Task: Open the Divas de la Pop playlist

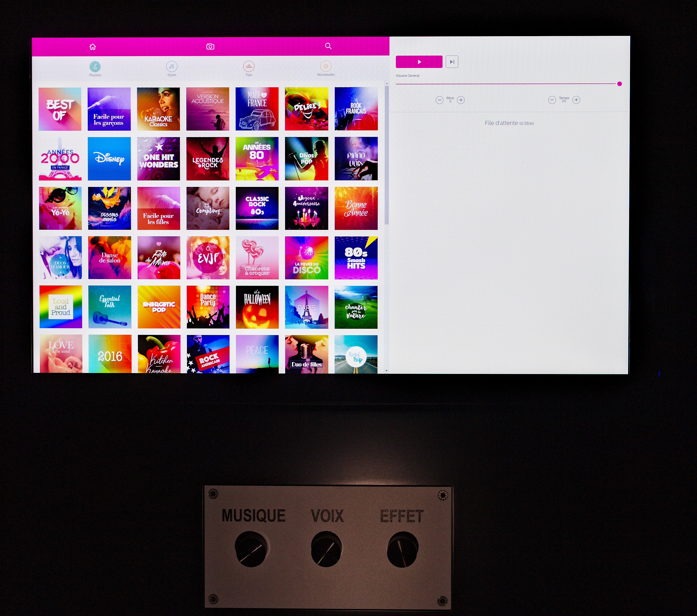Action: coord(307,159)
